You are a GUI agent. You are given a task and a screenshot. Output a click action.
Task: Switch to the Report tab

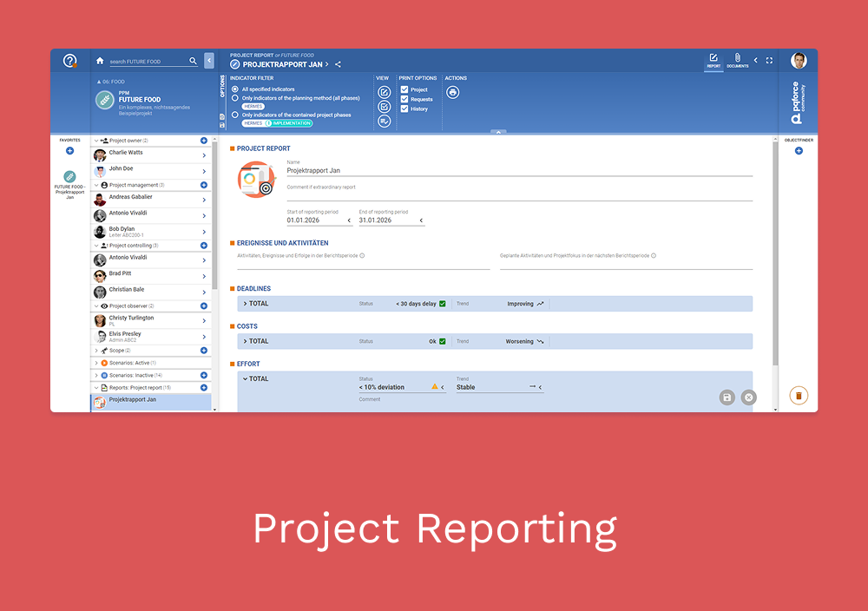tap(713, 60)
